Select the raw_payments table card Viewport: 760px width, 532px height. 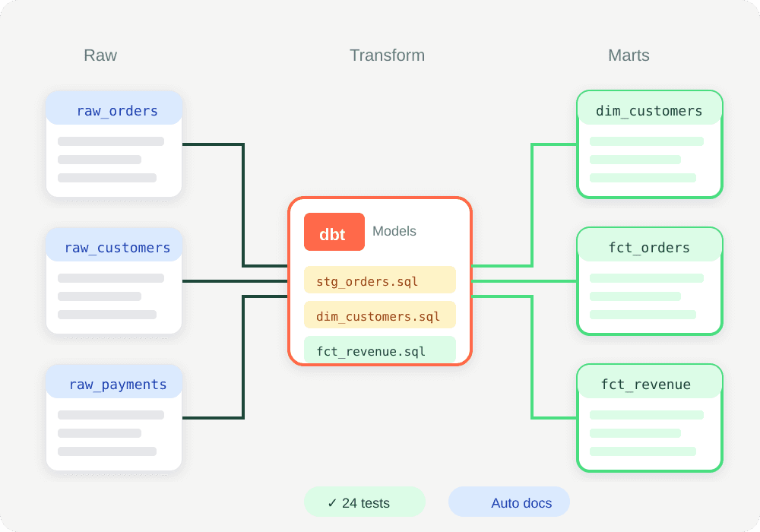pos(114,417)
